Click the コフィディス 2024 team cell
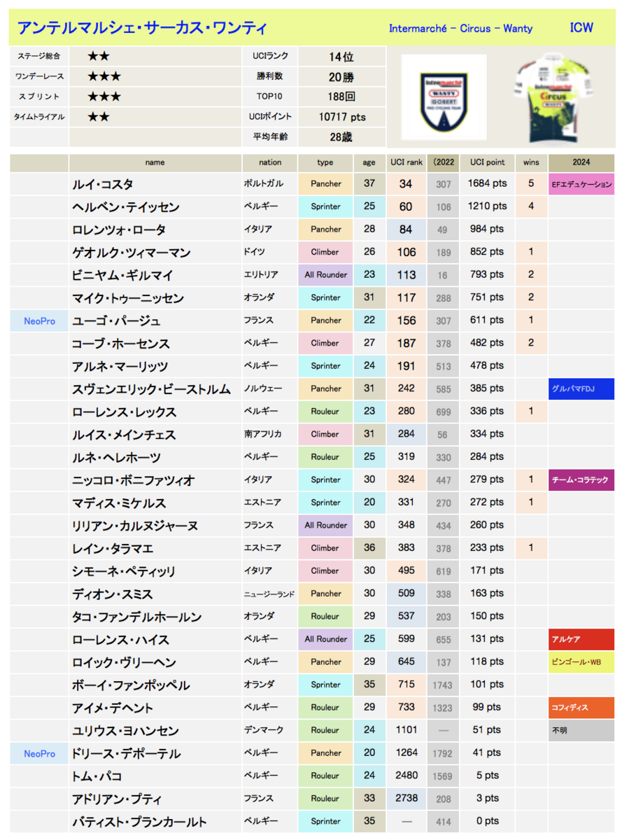This screenshot has width=622, height=840. (x=581, y=708)
